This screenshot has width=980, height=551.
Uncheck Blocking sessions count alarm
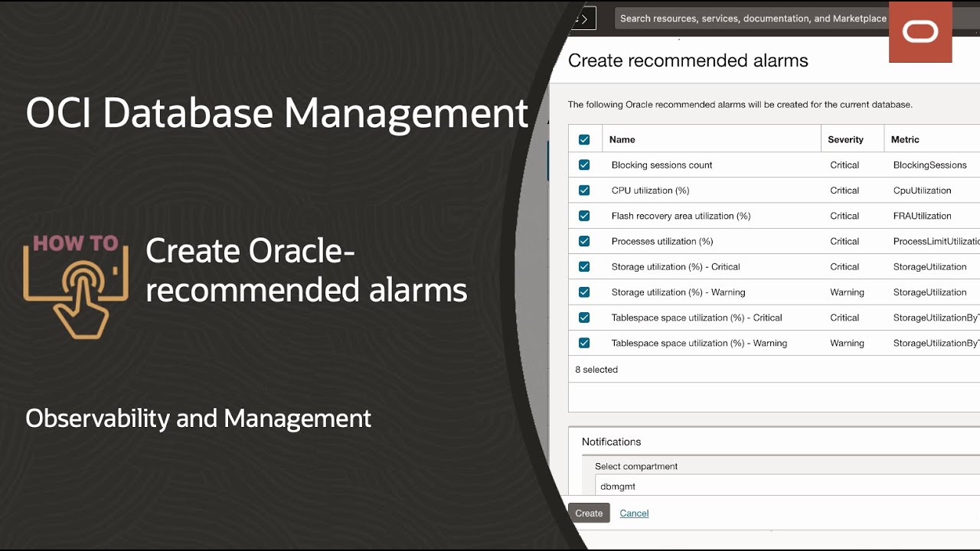pos(584,165)
